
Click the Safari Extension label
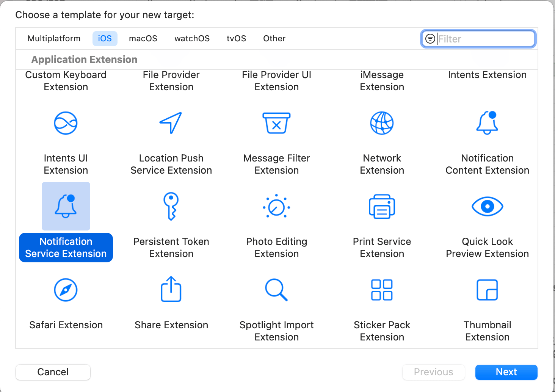point(66,325)
